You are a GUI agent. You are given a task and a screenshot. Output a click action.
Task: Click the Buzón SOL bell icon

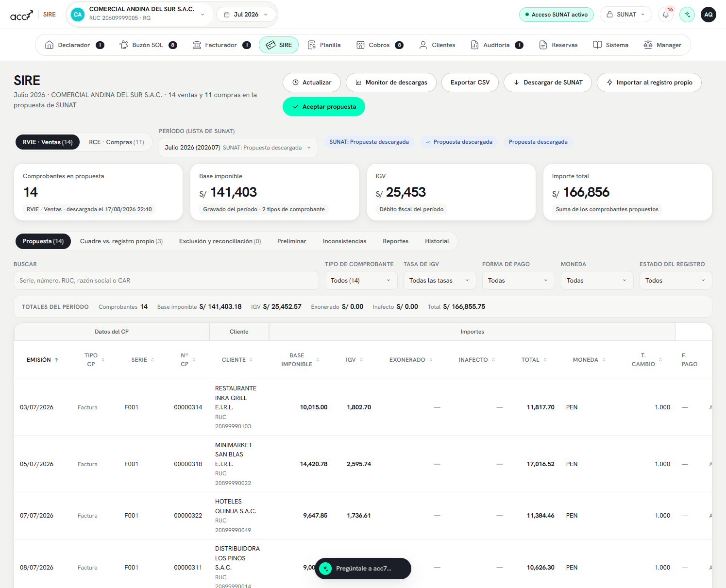click(x=124, y=45)
